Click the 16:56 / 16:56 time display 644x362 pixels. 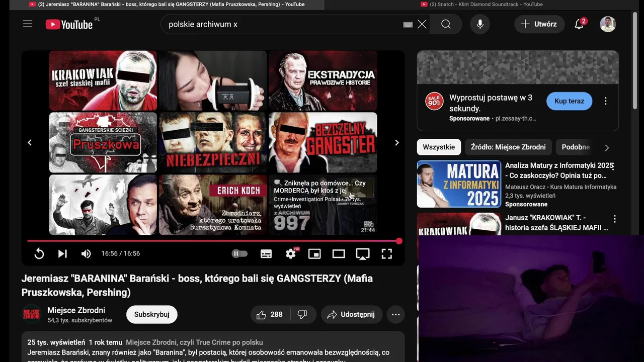[x=121, y=254]
